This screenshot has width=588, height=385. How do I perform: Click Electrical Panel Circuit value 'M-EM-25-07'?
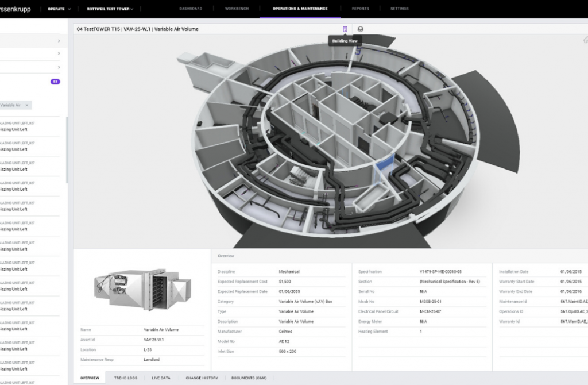point(431,311)
